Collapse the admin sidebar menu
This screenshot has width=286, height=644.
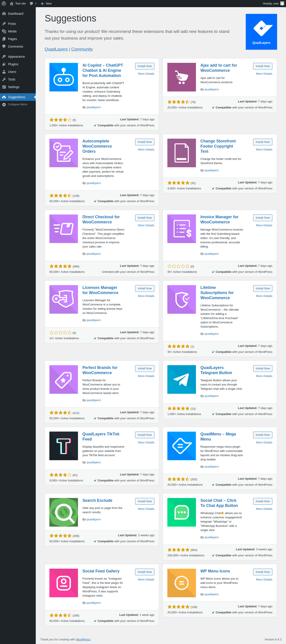click(17, 104)
